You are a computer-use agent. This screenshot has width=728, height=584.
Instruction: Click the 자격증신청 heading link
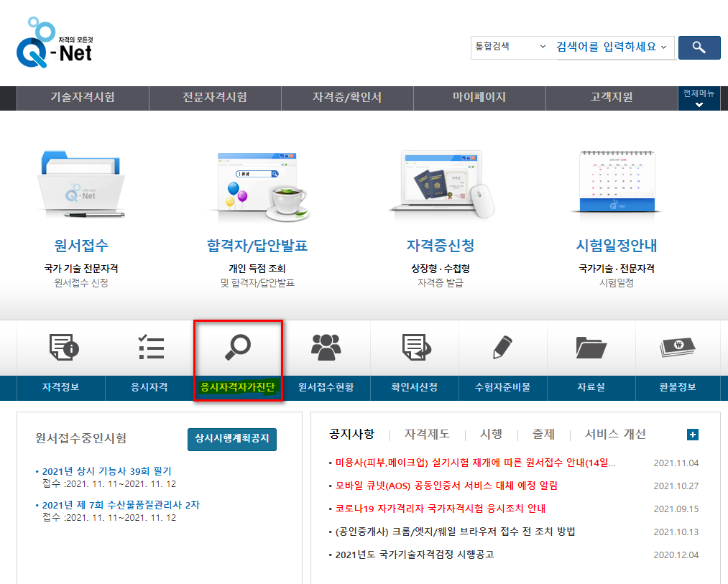[441, 246]
